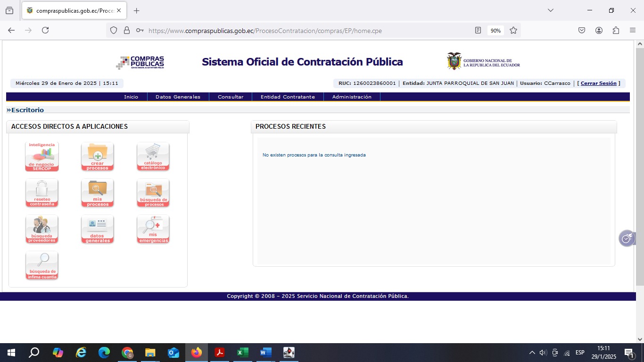644x362 pixels.
Task: Launch 'búsqueda de ínfima cuantía' icon
Action: point(42,265)
